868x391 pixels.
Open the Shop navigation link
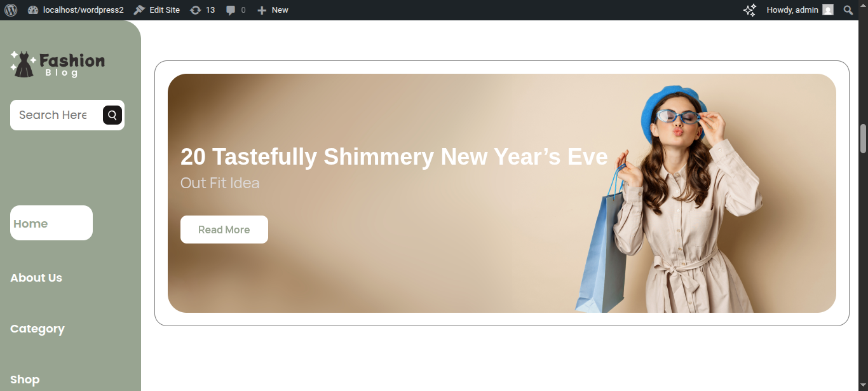pyautogui.click(x=25, y=380)
